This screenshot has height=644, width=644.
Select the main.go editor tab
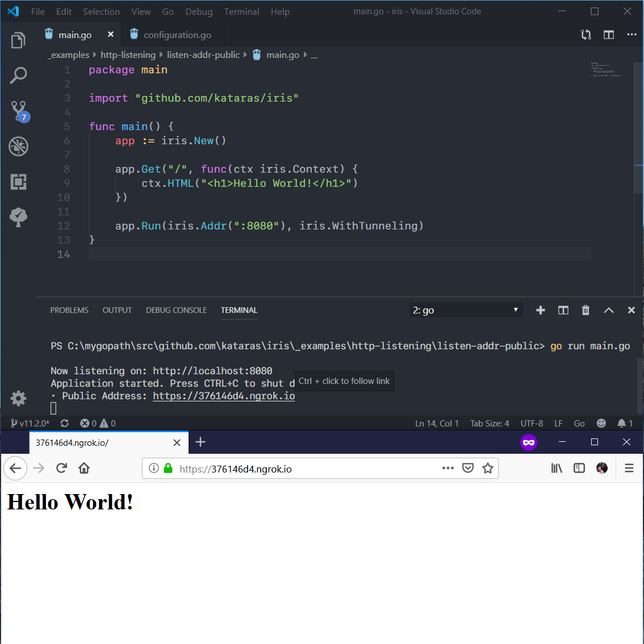tap(75, 35)
